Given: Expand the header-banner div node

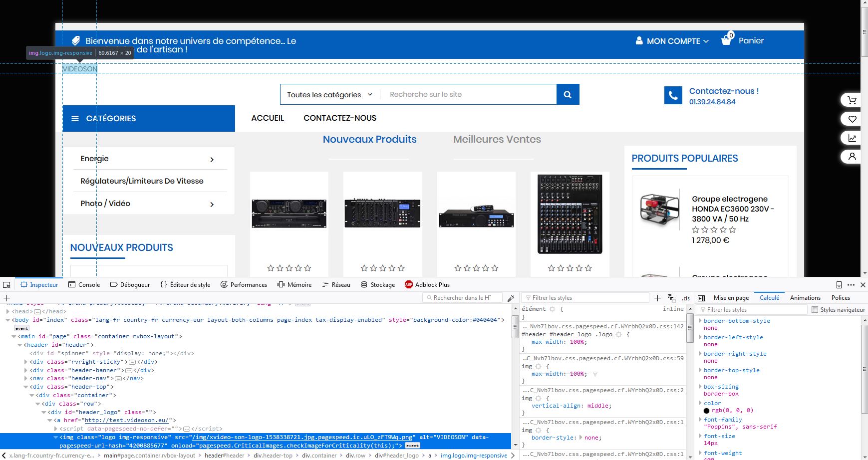Looking at the screenshot, I should 26,370.
